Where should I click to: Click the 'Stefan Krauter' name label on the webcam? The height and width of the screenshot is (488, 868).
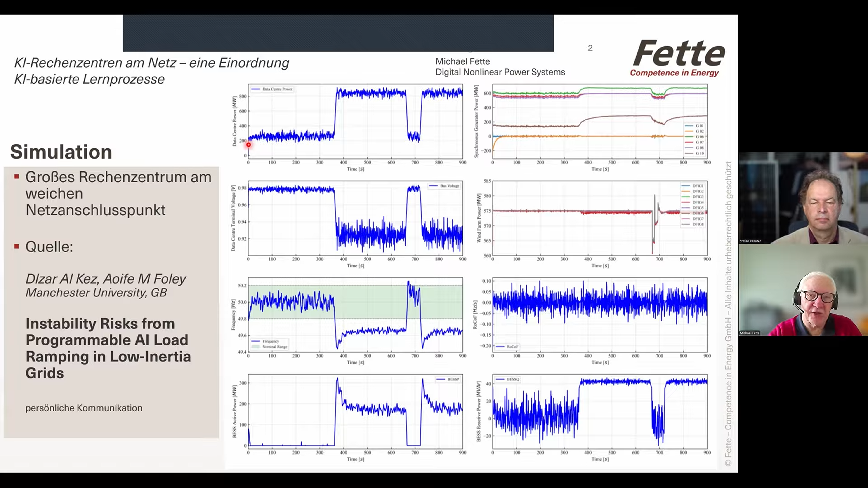(x=750, y=241)
